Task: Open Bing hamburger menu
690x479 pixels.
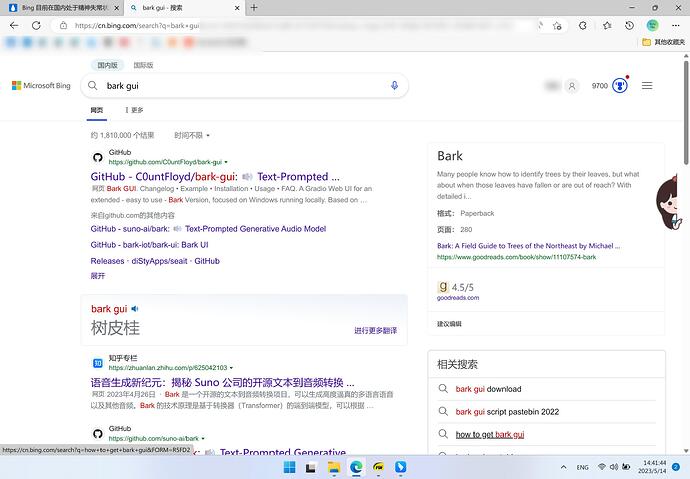Action: pyautogui.click(x=647, y=85)
